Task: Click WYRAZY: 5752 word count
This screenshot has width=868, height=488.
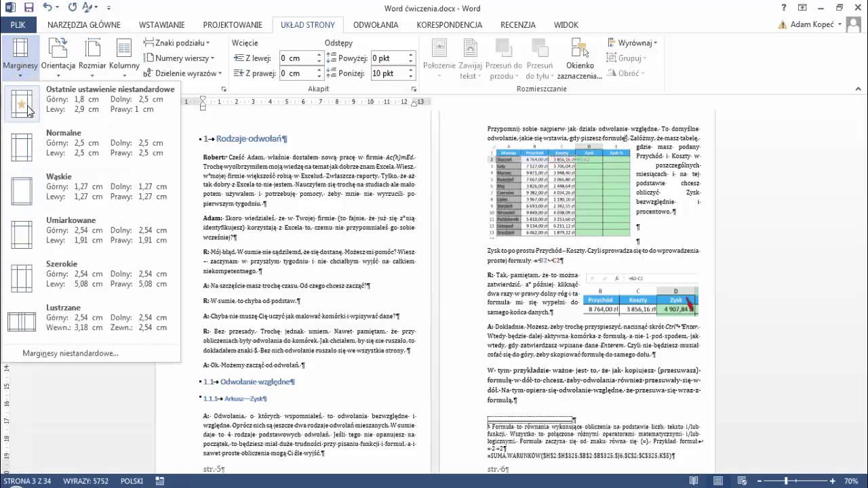Action: point(85,481)
